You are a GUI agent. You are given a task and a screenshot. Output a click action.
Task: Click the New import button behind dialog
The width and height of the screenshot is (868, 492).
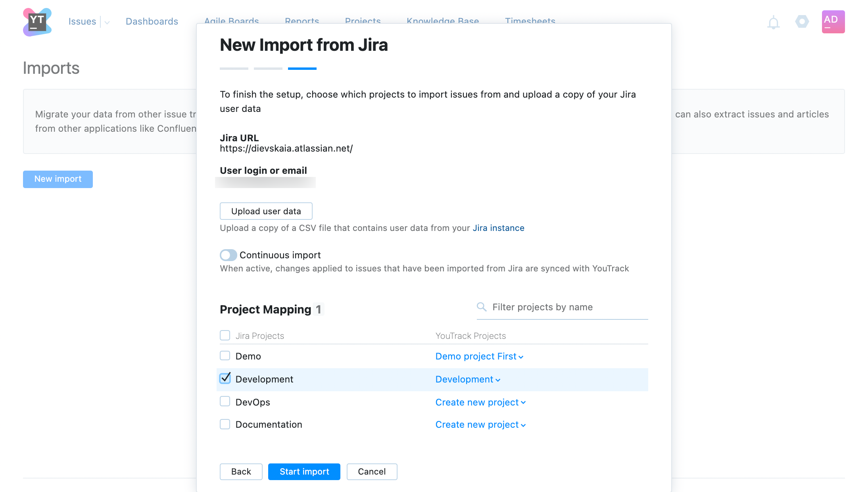click(58, 179)
